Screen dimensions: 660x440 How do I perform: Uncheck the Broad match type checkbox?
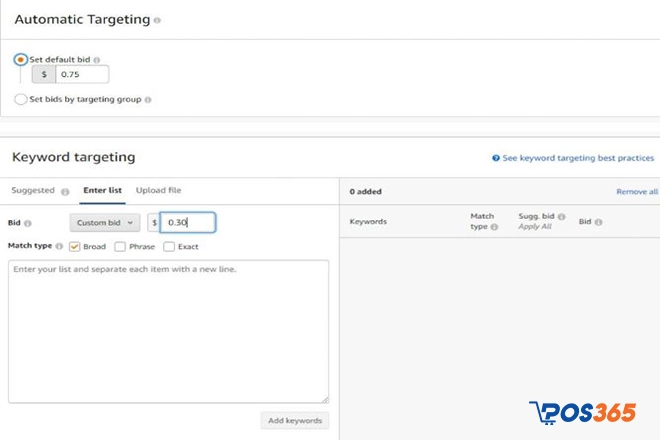74,246
